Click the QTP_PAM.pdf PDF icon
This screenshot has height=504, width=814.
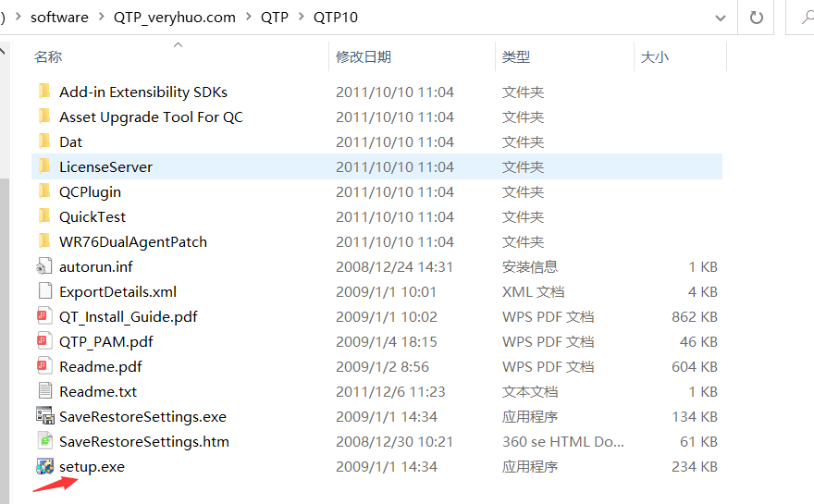[x=44, y=341]
